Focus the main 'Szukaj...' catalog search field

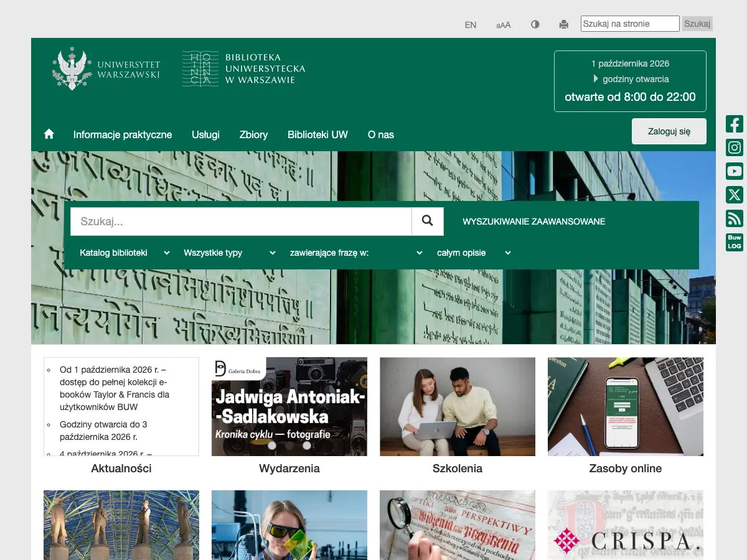tap(241, 221)
